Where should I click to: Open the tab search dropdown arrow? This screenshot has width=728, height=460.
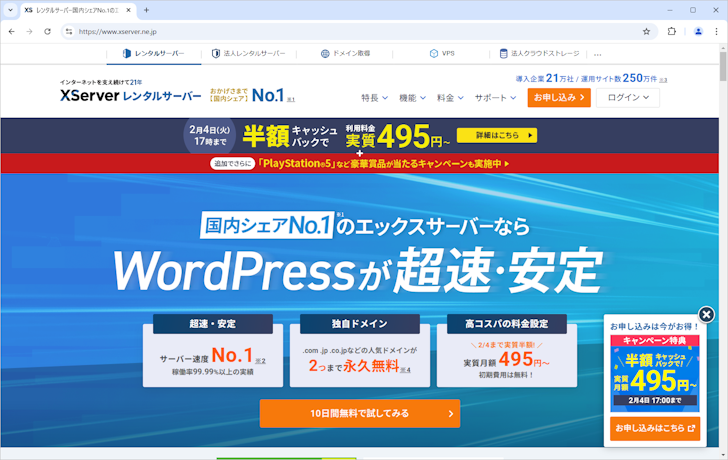[10, 10]
